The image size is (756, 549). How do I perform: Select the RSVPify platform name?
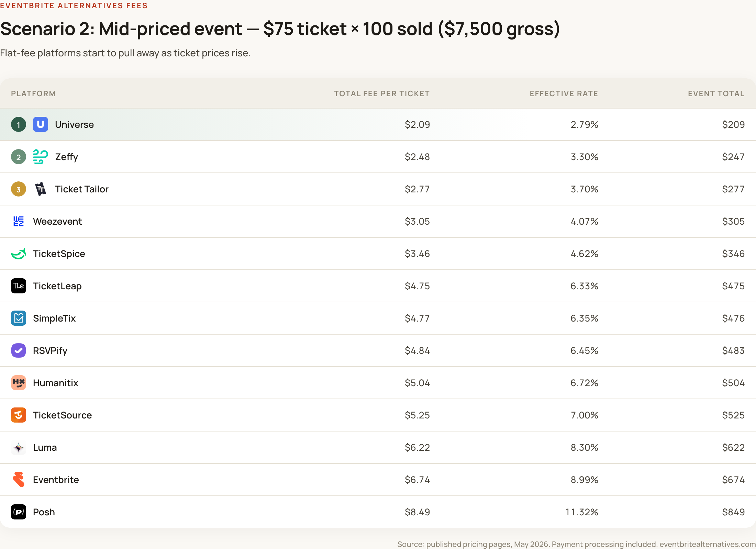point(50,351)
